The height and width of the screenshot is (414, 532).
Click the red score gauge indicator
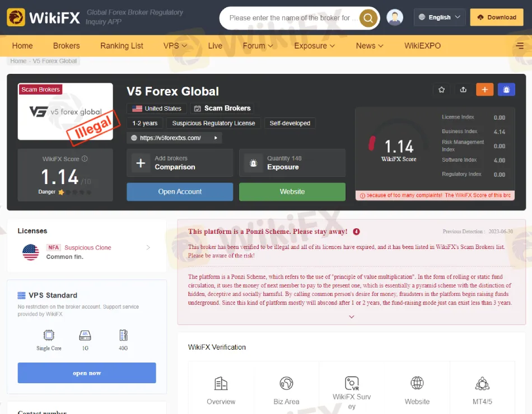(372, 143)
